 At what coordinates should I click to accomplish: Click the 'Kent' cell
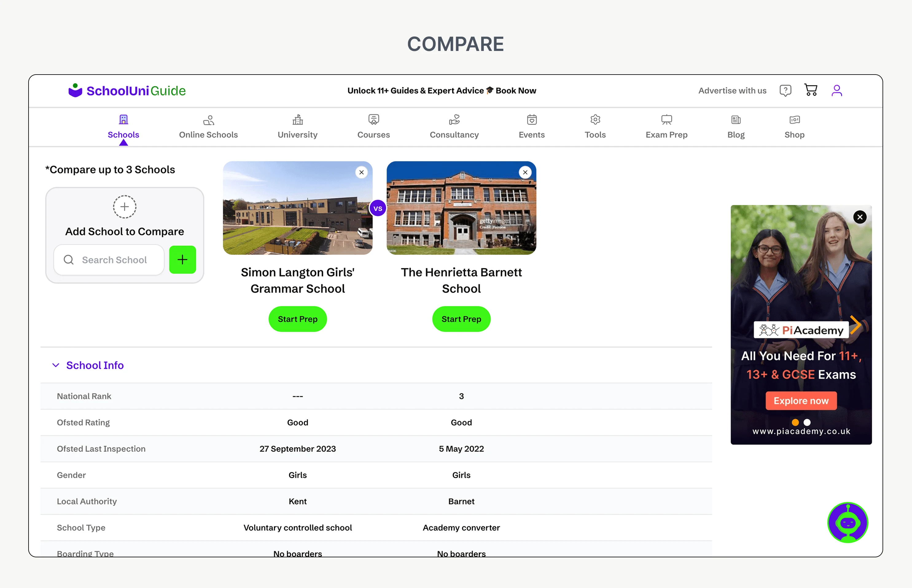click(298, 502)
